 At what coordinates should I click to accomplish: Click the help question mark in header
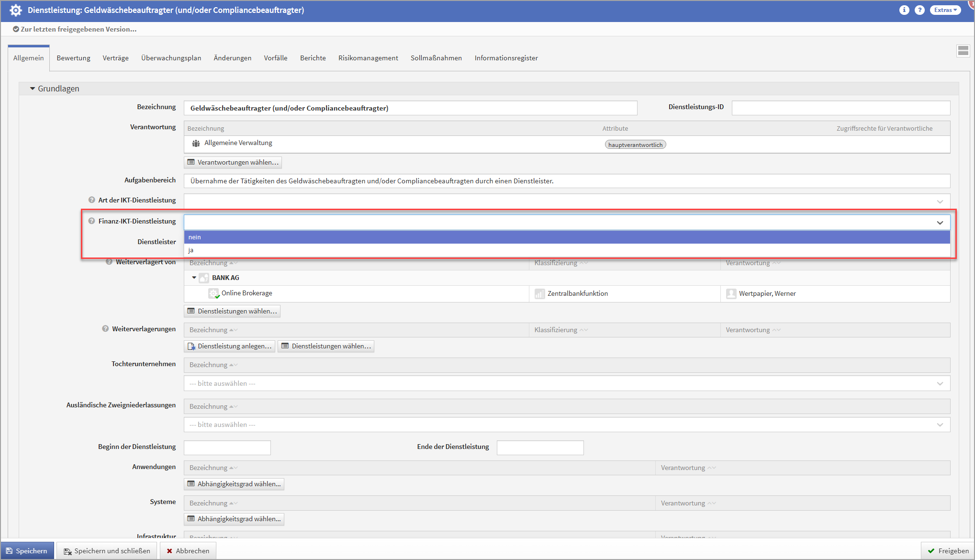click(x=919, y=10)
